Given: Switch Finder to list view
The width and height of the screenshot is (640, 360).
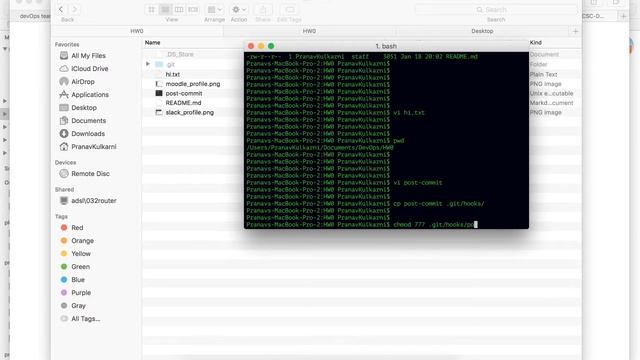Looking at the screenshot, I should coord(165,9).
